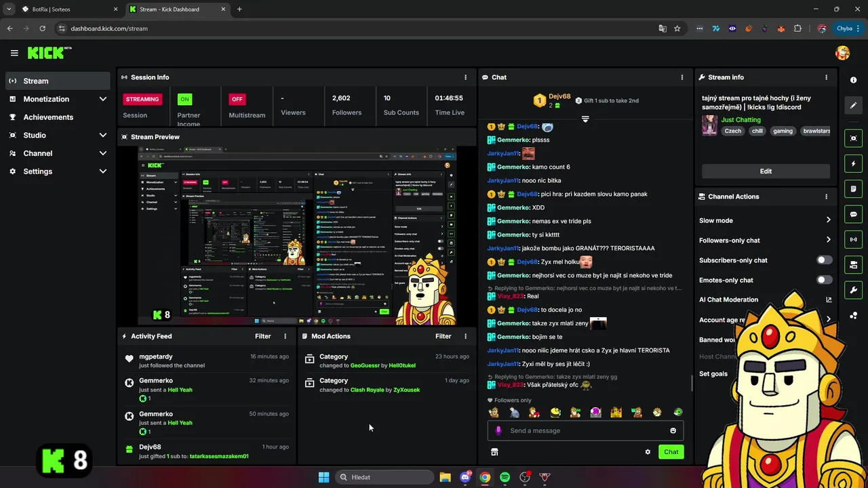The image size is (868, 488).
Task: Open Mod Actions Filter dropdown
Action: [x=443, y=336]
